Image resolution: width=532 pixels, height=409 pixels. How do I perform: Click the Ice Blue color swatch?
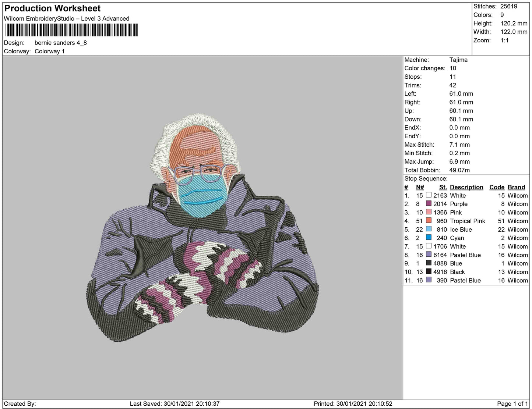429,229
